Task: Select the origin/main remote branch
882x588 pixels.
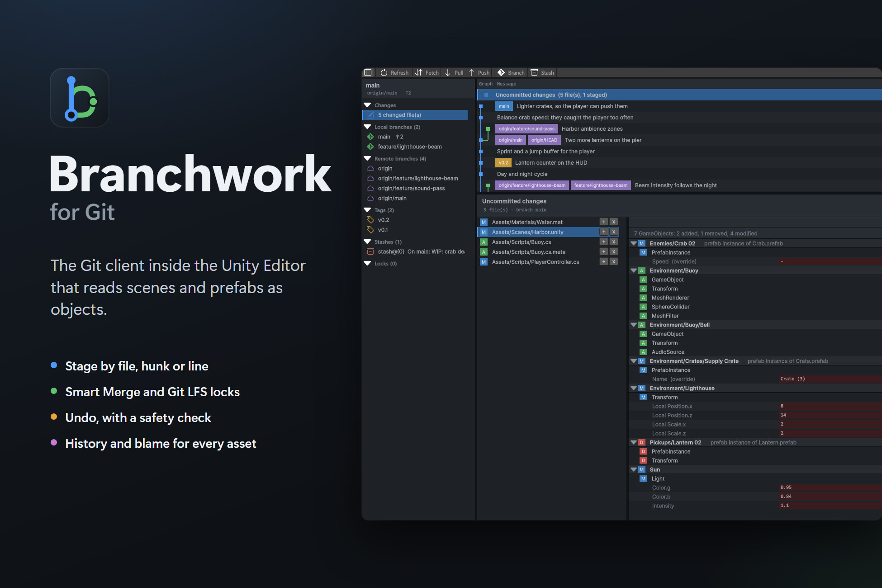Action: pyautogui.click(x=415, y=198)
